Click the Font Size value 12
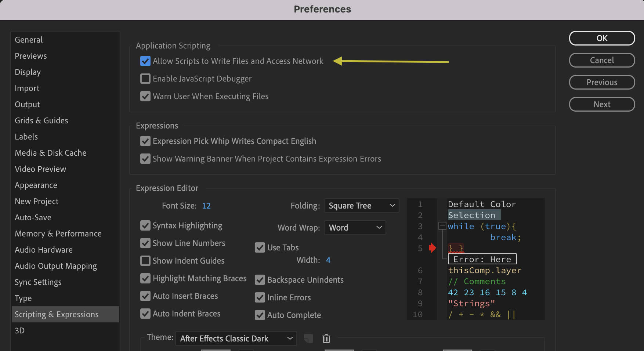This screenshot has width=644, height=351. click(x=206, y=206)
